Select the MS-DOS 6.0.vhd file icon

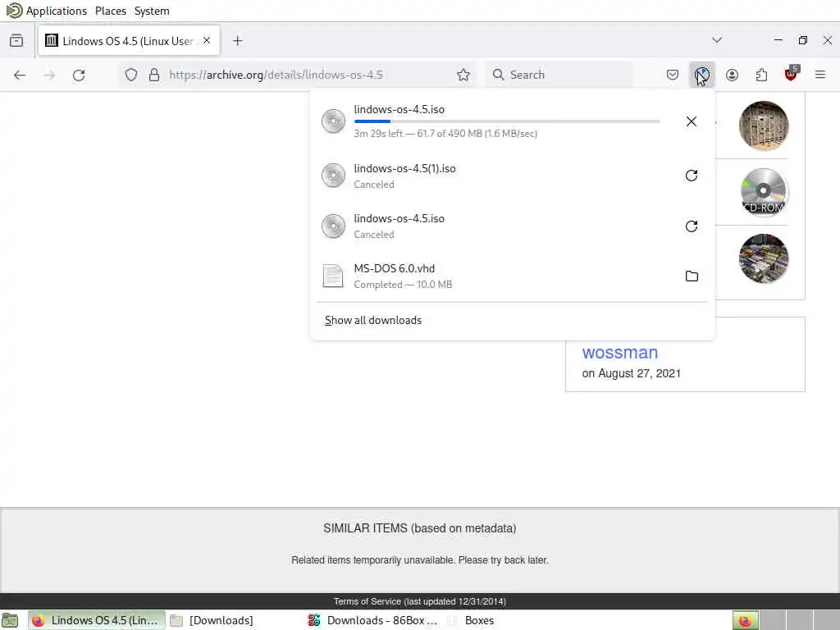(333, 276)
